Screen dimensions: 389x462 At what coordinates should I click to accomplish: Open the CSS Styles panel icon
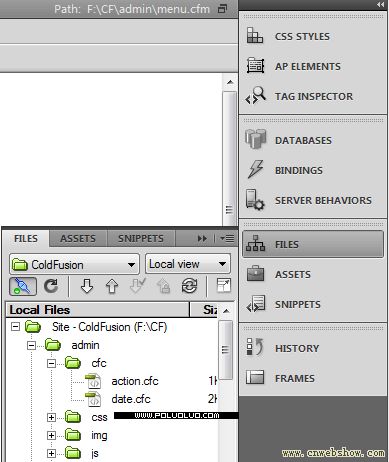click(255, 36)
